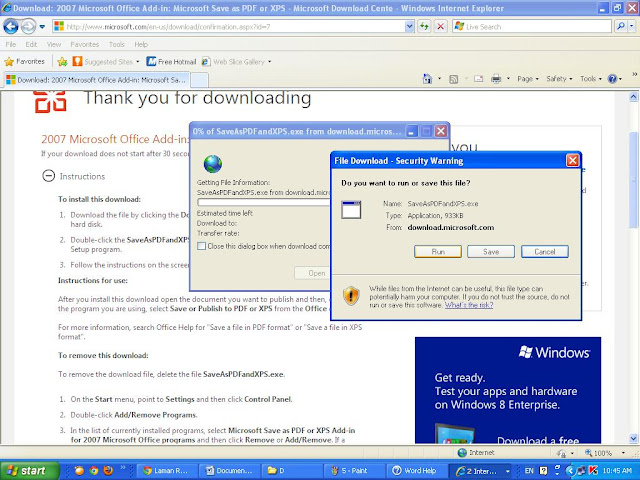Click the Windows 8 Enterprise advertisement
The image size is (640, 480).
tap(508, 390)
